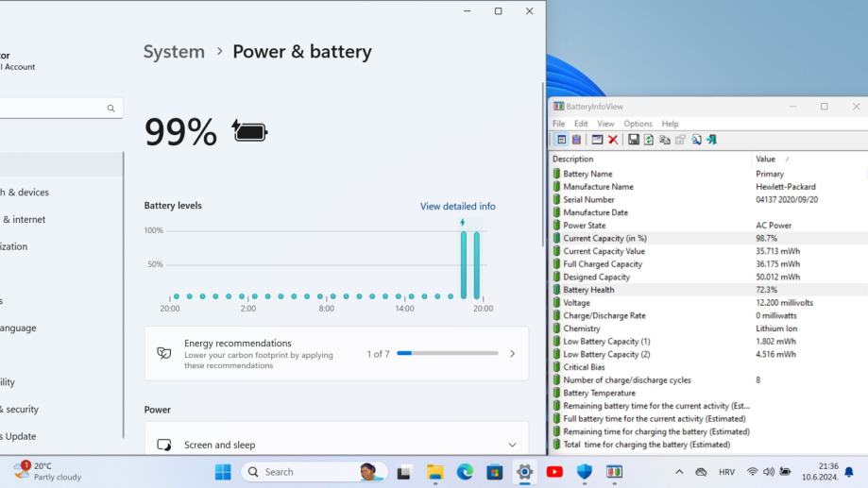
Task: Open the notifications bell icon
Action: coord(849,472)
